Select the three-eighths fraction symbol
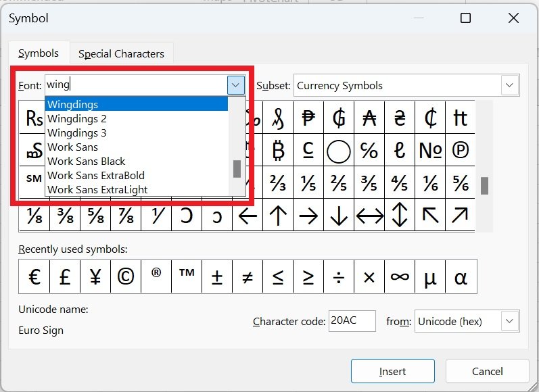539x392 pixels. point(65,216)
